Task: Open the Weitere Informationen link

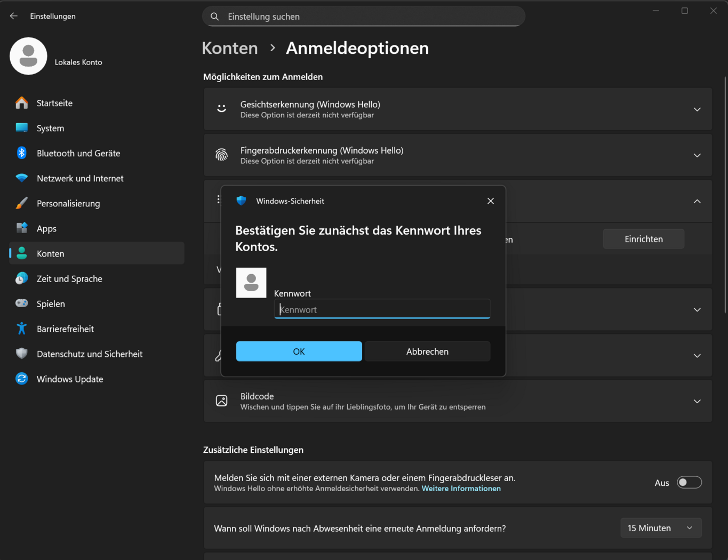Action: (461, 489)
